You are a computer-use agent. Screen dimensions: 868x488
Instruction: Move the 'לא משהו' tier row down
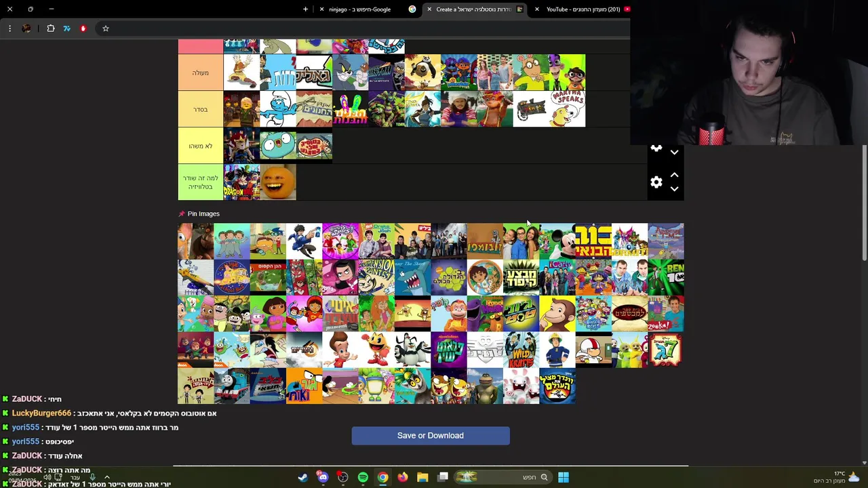pyautogui.click(x=674, y=152)
